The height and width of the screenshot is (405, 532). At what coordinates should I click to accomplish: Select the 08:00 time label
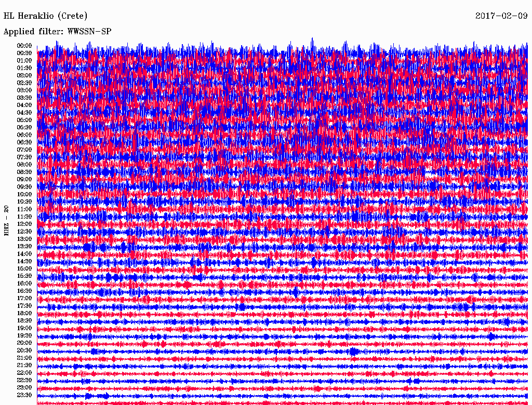click(x=24, y=165)
